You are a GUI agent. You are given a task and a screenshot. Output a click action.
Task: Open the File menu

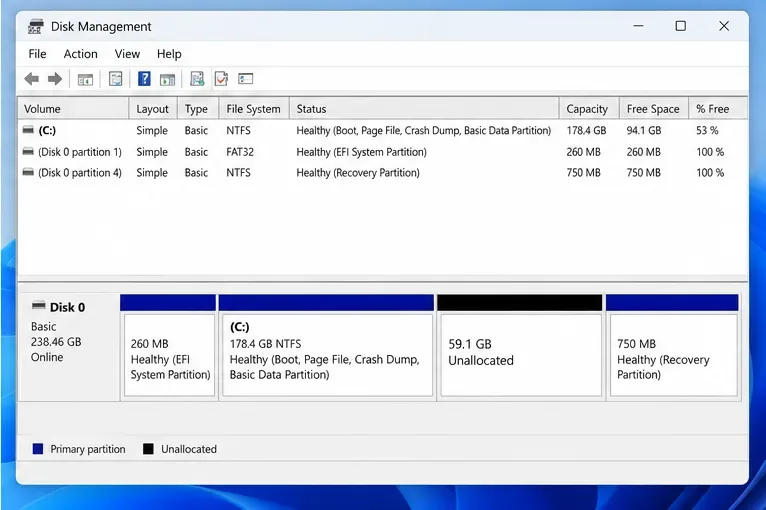pos(38,54)
